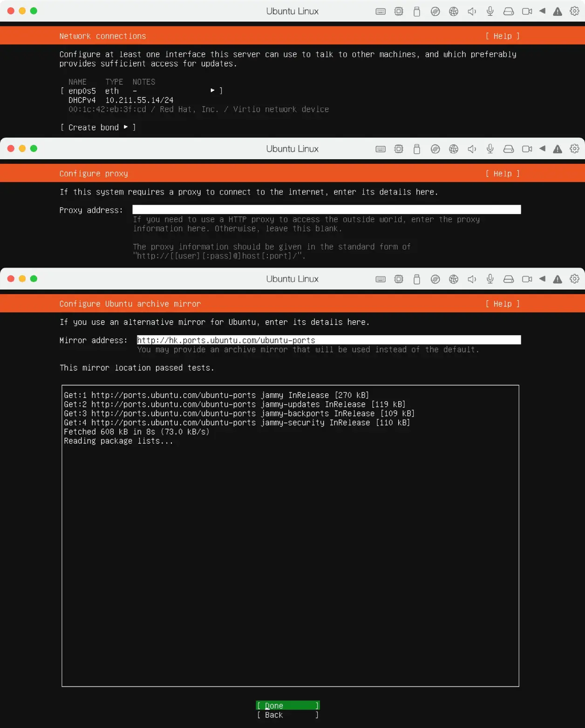Click warning triangle in archive mirror window toolbar
The image size is (585, 728).
pyautogui.click(x=558, y=279)
